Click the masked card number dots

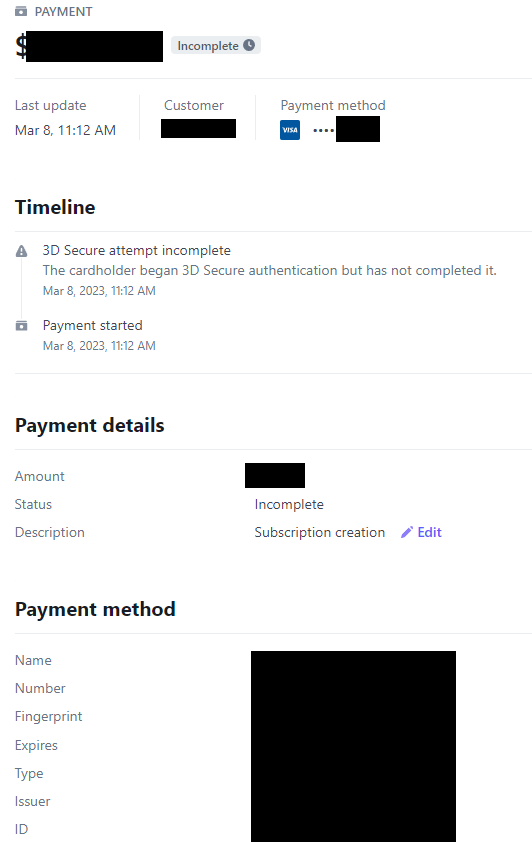tap(324, 130)
